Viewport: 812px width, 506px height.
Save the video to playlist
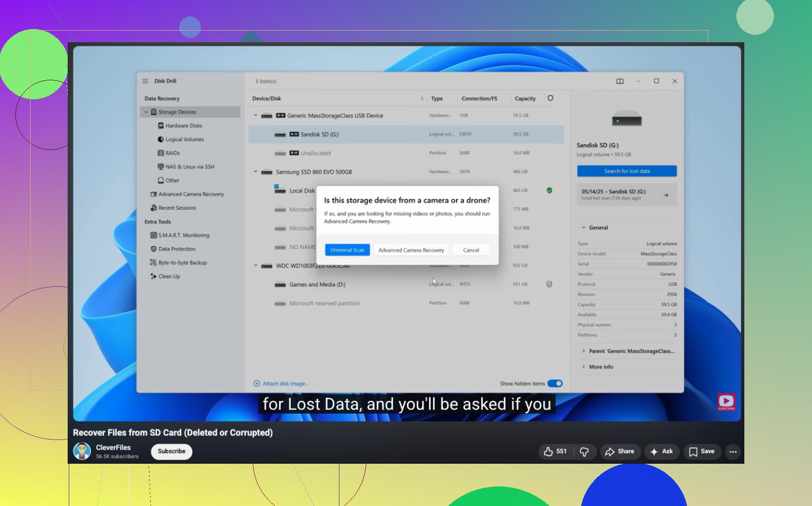click(702, 452)
